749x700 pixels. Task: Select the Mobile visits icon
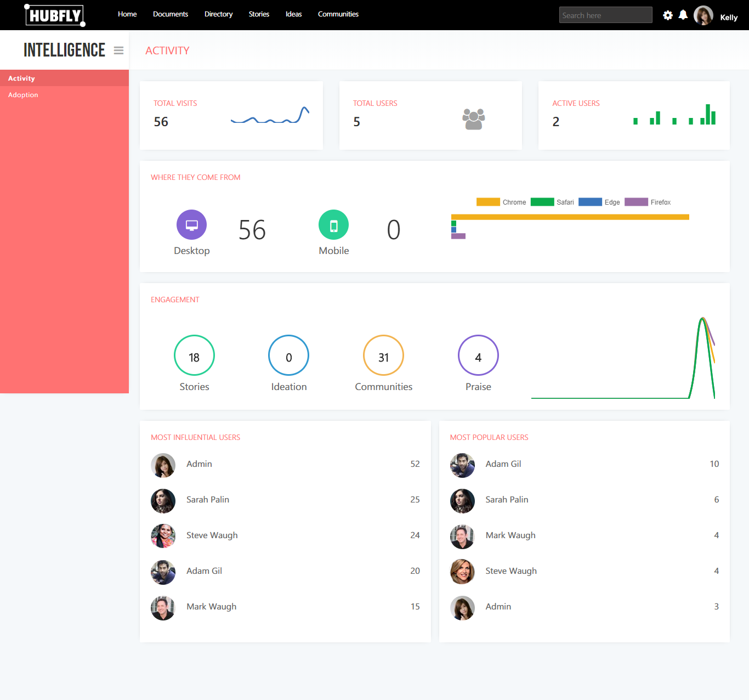[x=333, y=224]
